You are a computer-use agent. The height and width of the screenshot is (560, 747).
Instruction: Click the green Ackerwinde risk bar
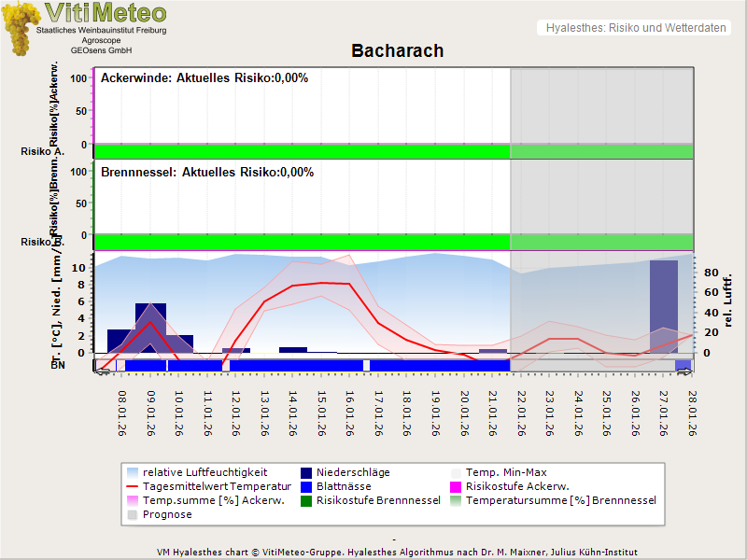(301, 151)
